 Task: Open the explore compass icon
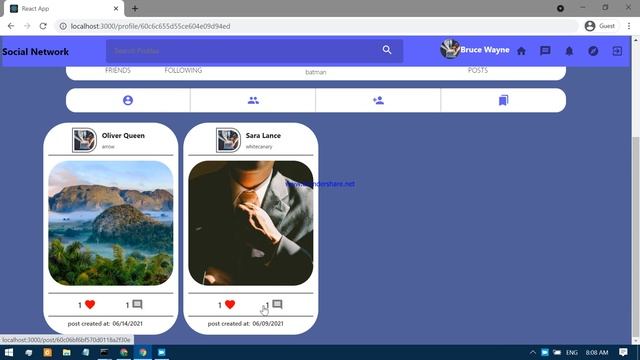[x=593, y=51]
